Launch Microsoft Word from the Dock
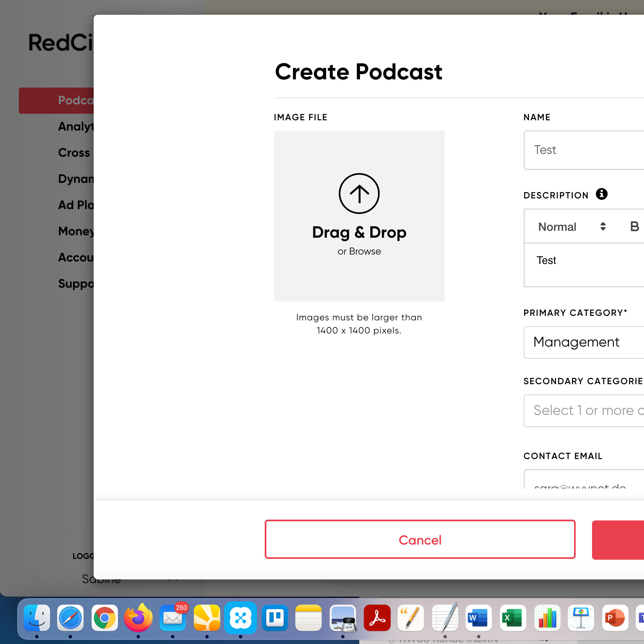 click(479, 618)
